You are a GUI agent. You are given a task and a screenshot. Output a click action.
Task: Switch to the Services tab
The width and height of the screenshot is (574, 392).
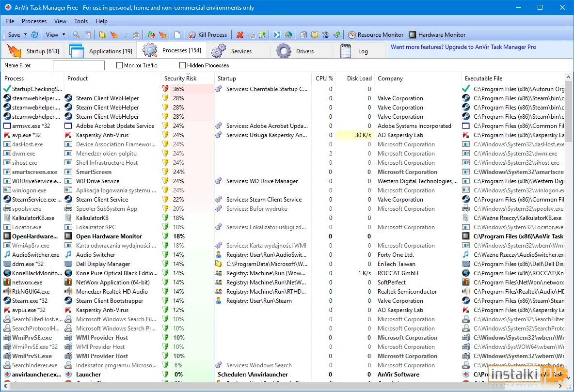tap(238, 51)
